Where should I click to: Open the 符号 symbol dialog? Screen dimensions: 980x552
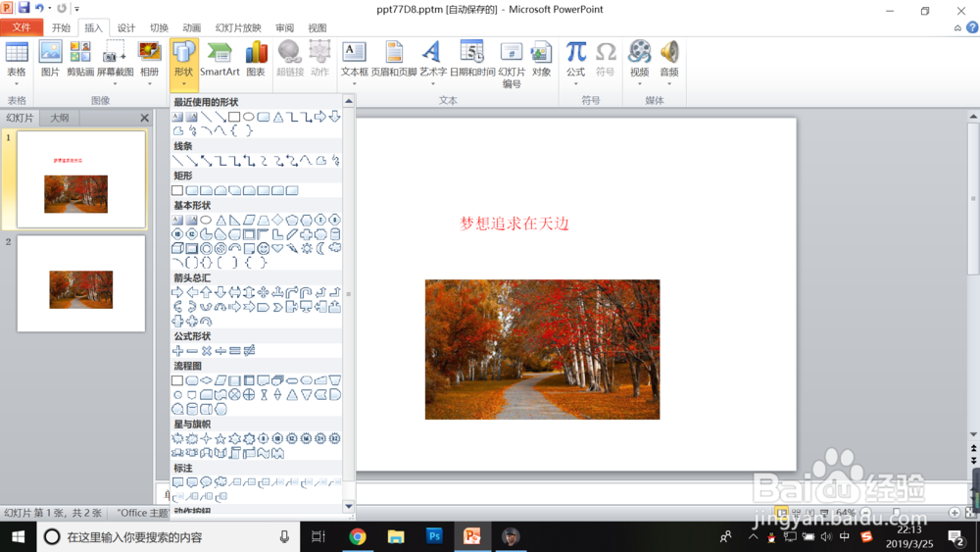(605, 59)
